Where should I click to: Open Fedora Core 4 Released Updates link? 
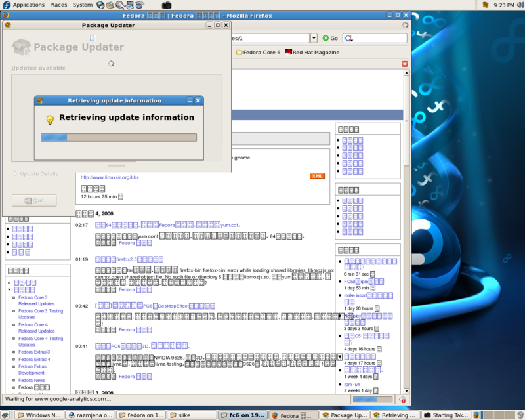[36, 327]
